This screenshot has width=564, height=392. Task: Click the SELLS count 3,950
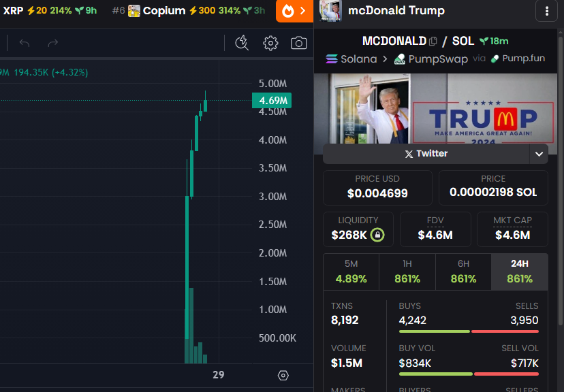pyautogui.click(x=524, y=320)
